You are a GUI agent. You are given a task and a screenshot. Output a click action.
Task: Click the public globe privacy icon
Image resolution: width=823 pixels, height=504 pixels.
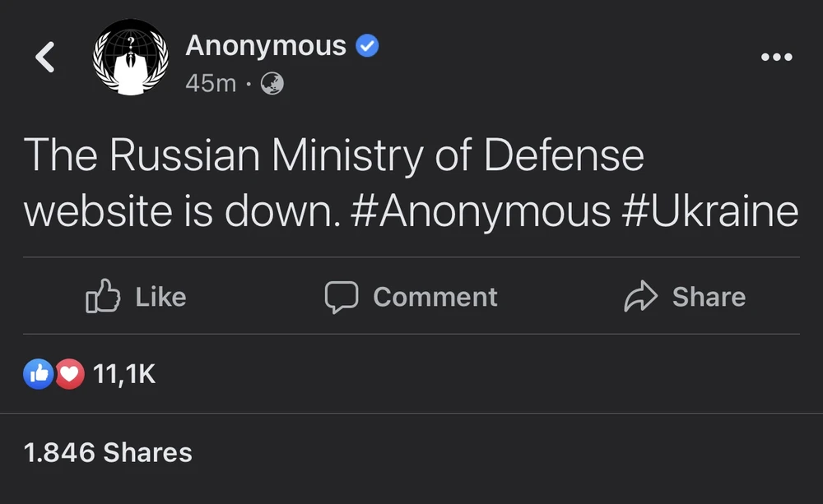pos(272,83)
